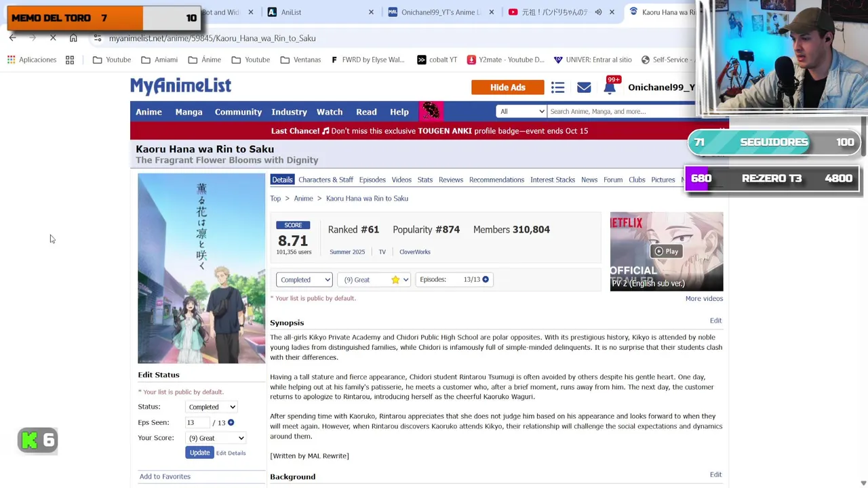Click the anime cover poster image
This screenshot has height=488, width=868.
coord(201,268)
